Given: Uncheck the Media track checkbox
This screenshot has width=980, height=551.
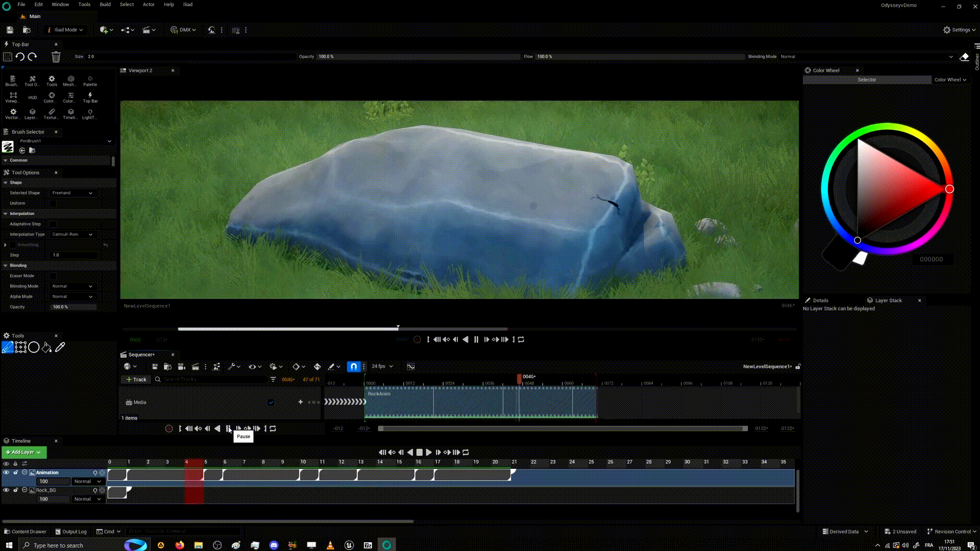Looking at the screenshot, I should [x=271, y=402].
